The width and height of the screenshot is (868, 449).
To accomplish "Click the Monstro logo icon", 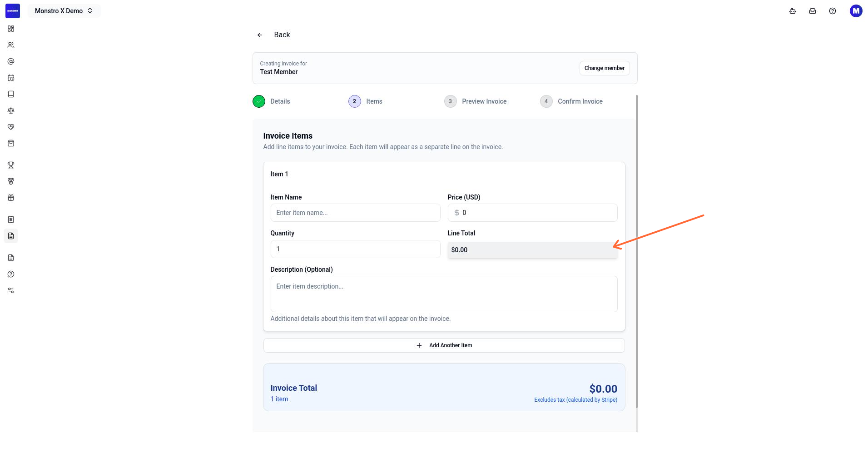I will tap(13, 11).
